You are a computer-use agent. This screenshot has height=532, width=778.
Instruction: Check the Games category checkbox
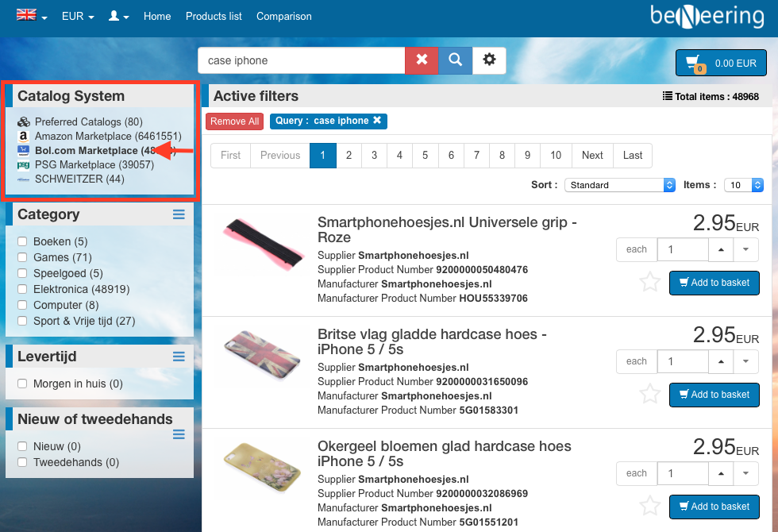click(x=22, y=257)
